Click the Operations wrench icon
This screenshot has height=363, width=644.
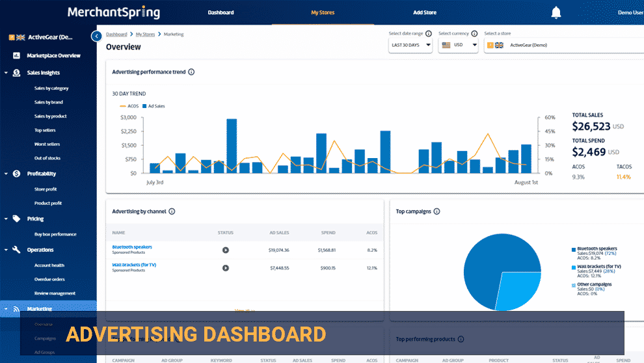(16, 250)
